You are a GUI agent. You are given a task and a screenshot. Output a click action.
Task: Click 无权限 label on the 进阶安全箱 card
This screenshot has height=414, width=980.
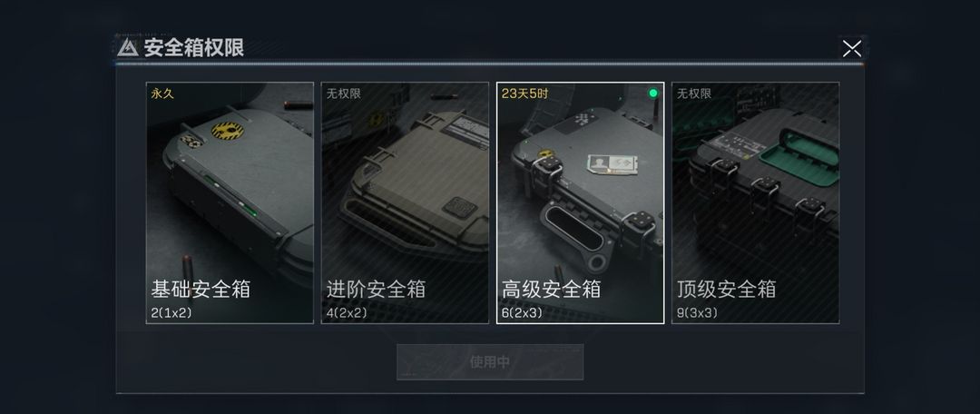(344, 94)
